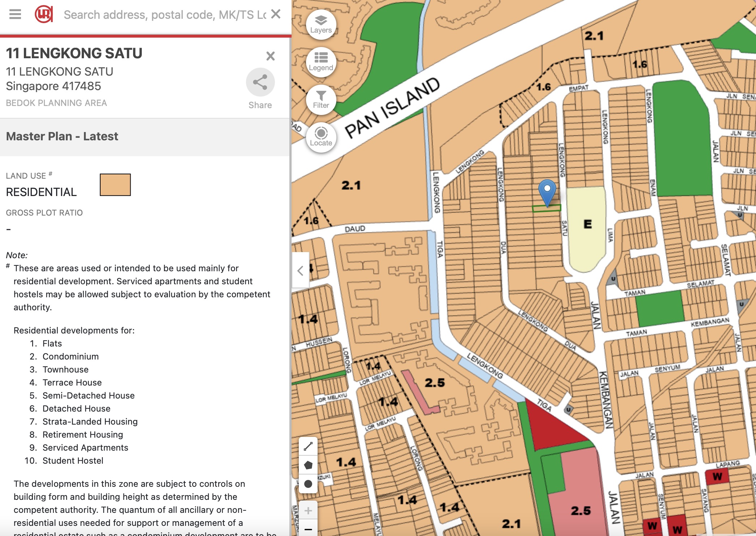Select the polygon draw tool
This screenshot has height=536, width=756.
tap(308, 465)
